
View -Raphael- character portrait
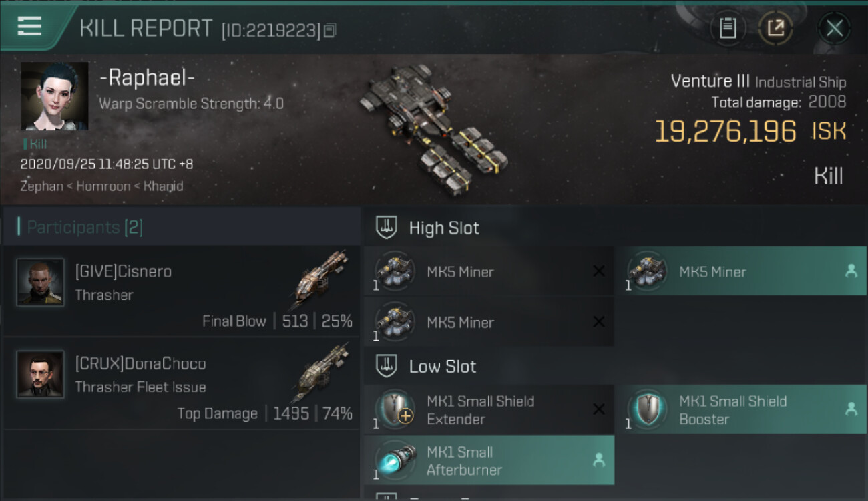click(55, 96)
